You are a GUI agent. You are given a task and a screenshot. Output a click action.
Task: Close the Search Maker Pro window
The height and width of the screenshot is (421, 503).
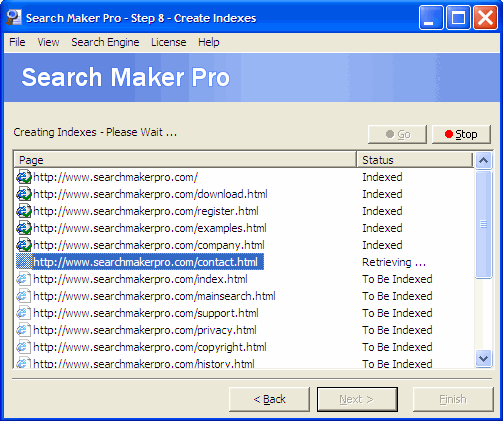pyautogui.click(x=485, y=17)
